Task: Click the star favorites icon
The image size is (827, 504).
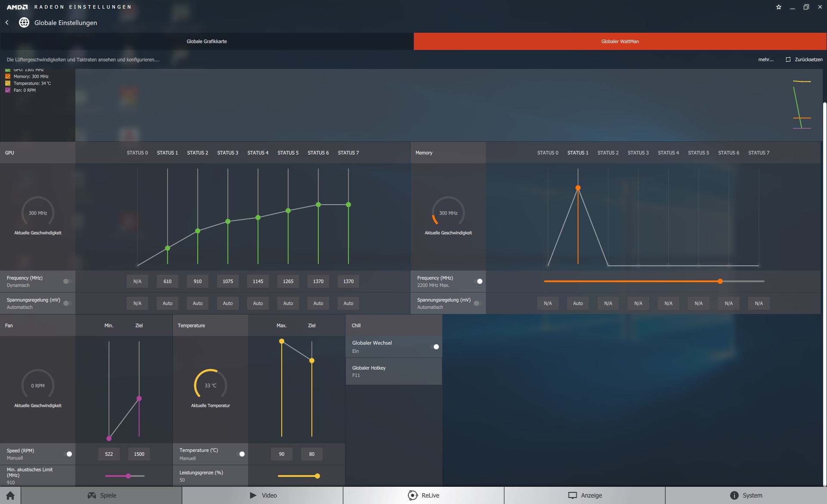Action: [x=779, y=7]
